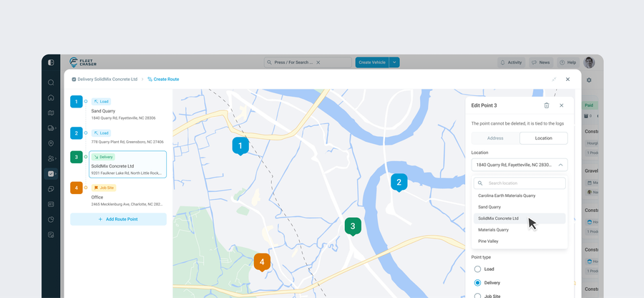Viewport: 644px width, 298px height.
Task: Click the Fleet Chaser logo
Action: [x=83, y=62]
